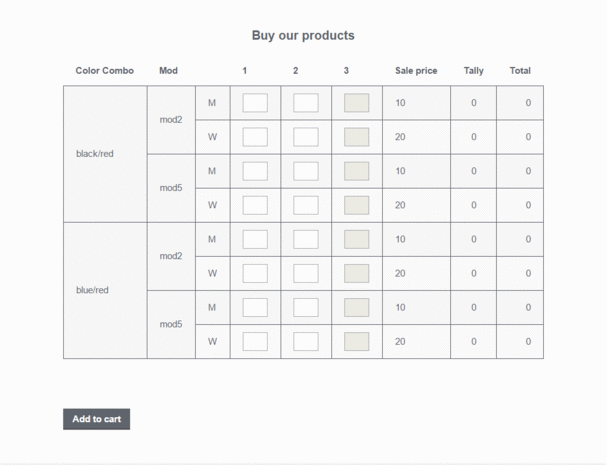Click sale price "20" for black/red mod2 W
The width and height of the screenshot is (607, 465).
tap(400, 137)
